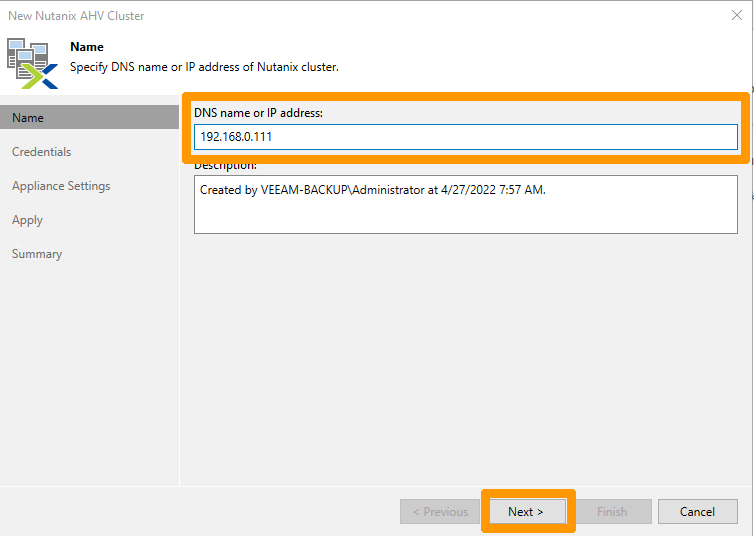Close the New Nutanix AHV Cluster dialog
Screen dimensions: 754x536
click(737, 15)
